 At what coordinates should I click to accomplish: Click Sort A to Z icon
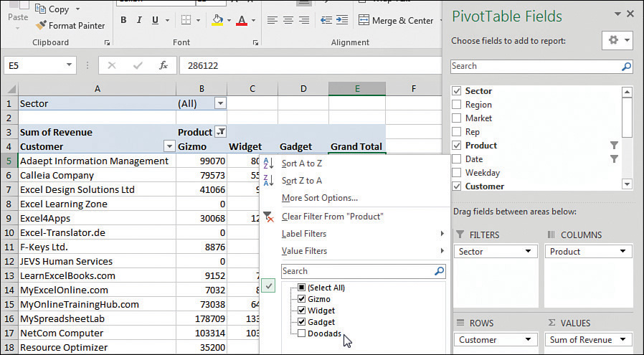pyautogui.click(x=268, y=163)
